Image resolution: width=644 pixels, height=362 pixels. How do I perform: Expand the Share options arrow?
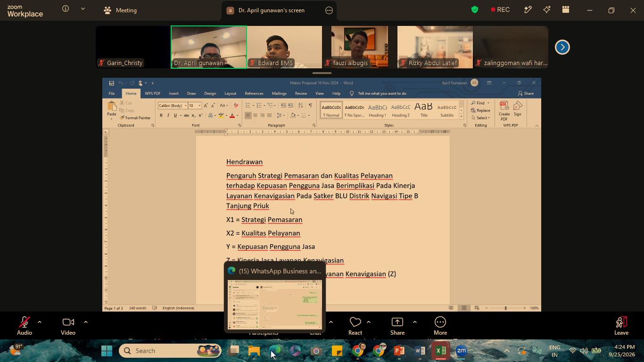point(414,322)
